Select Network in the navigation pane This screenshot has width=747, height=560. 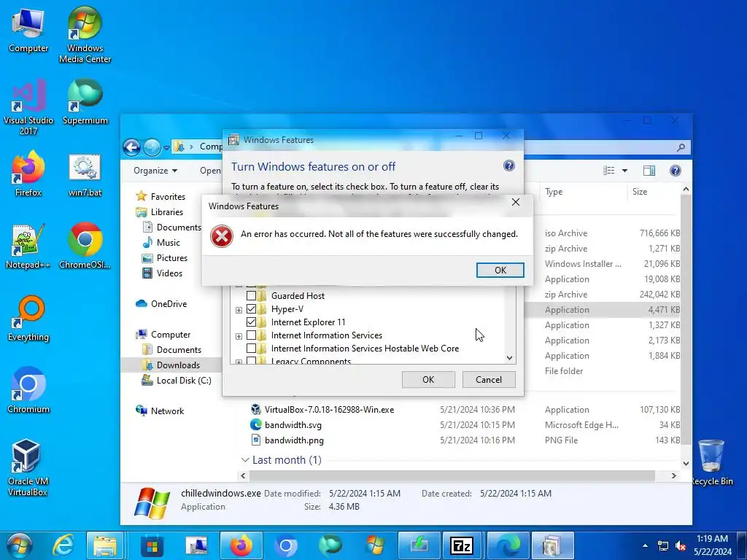(160, 411)
